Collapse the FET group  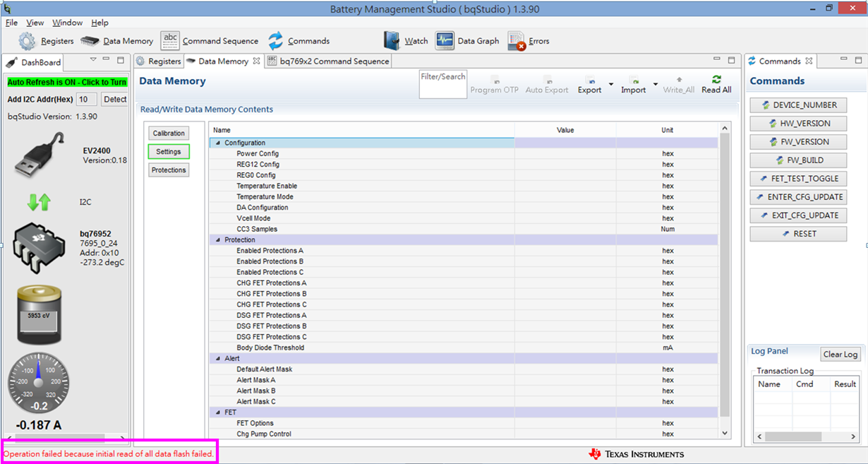[217, 412]
